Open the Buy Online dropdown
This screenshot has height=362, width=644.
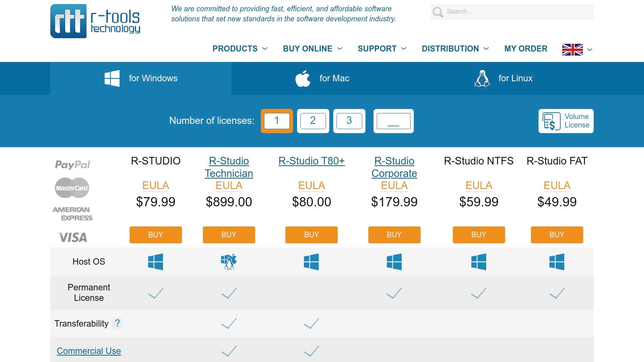click(312, 49)
